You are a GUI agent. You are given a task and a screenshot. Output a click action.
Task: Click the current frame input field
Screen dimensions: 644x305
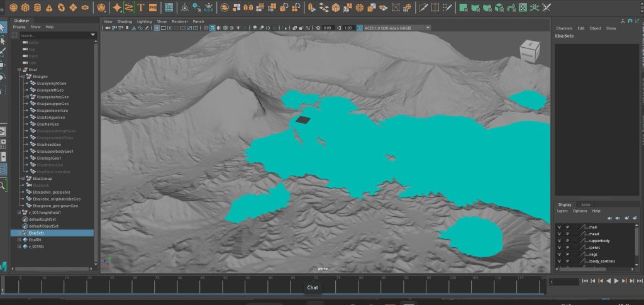(x=564, y=282)
